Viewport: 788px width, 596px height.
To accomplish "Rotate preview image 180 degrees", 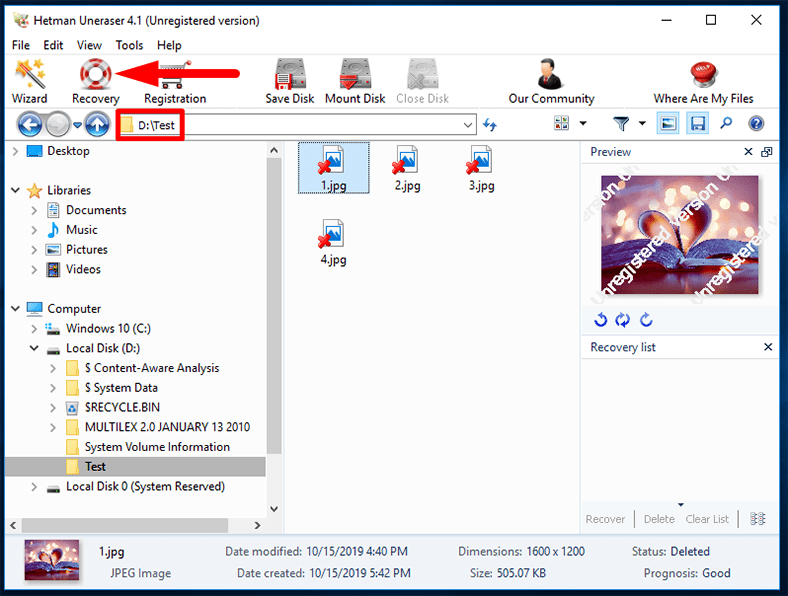I will click(x=623, y=320).
